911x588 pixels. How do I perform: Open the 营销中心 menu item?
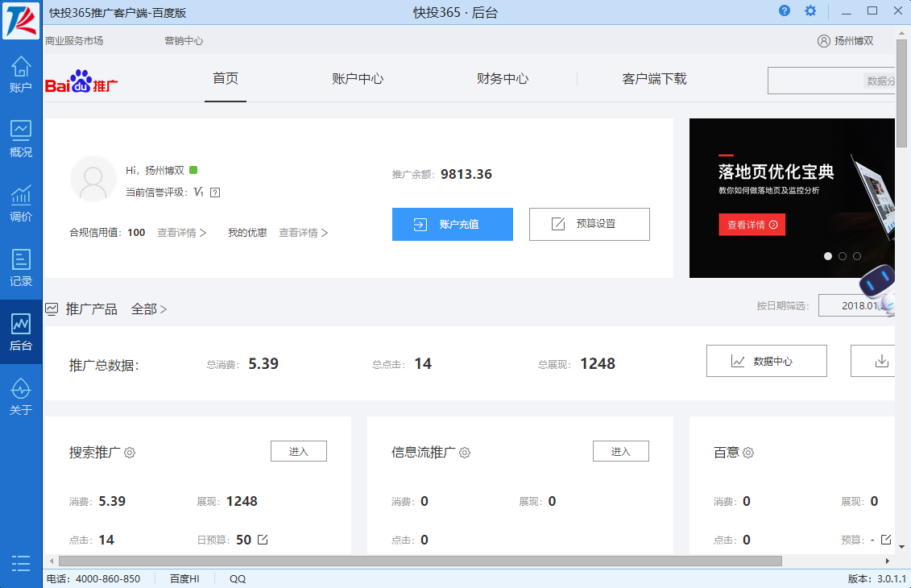pos(184,40)
